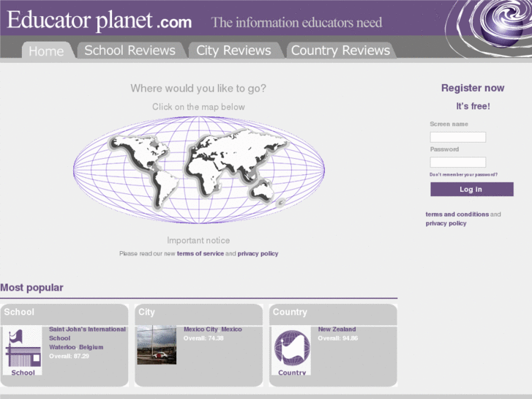Focus the Screen name field
The image size is (532, 399).
pos(457,137)
